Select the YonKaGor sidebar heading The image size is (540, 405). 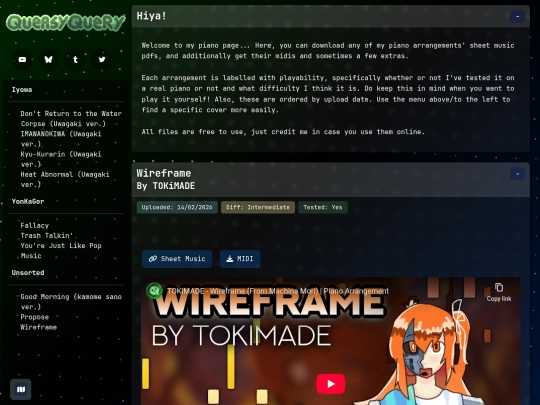(28, 201)
